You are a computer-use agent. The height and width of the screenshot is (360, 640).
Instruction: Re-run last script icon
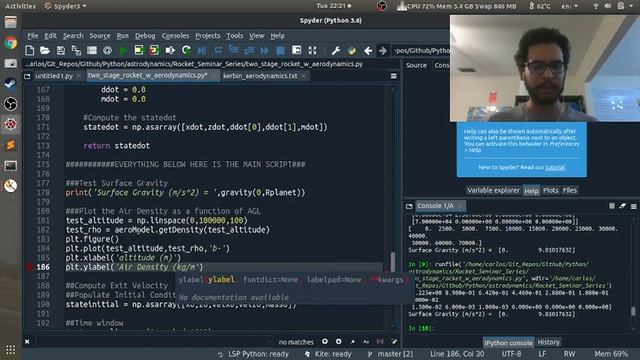pos(186,51)
